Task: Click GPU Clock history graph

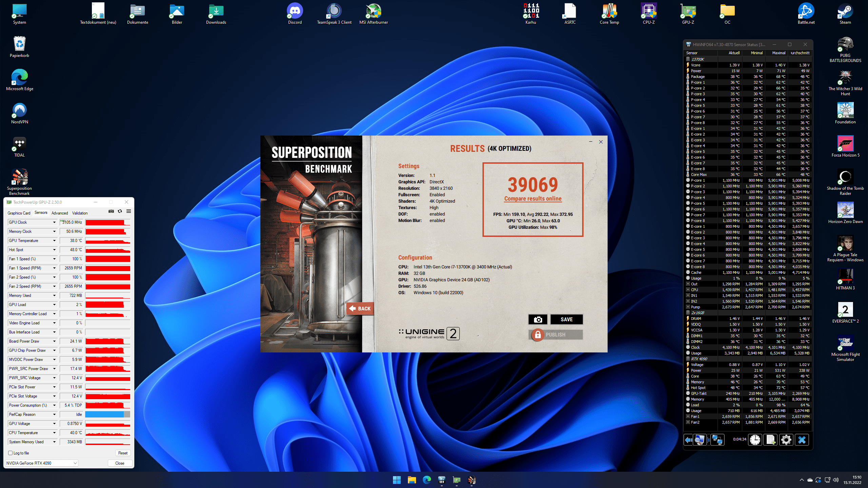Action: (x=108, y=222)
